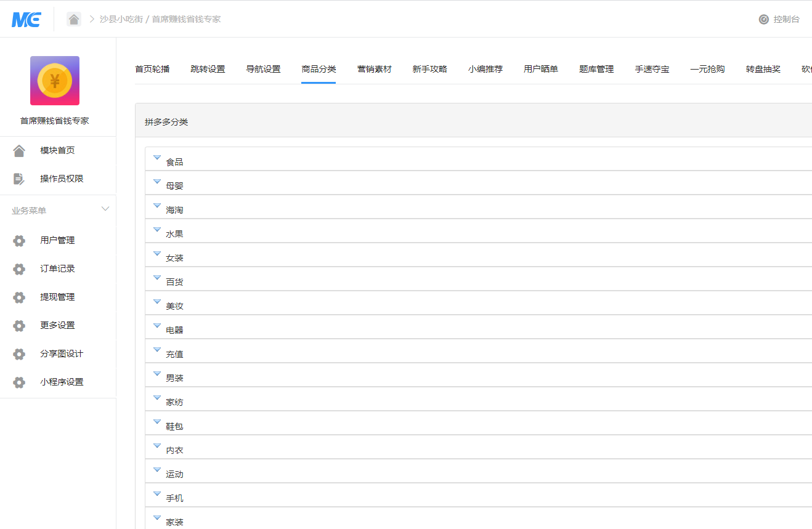This screenshot has height=529, width=812.
Task: Click the ME logo in top left
Action: [26, 19]
